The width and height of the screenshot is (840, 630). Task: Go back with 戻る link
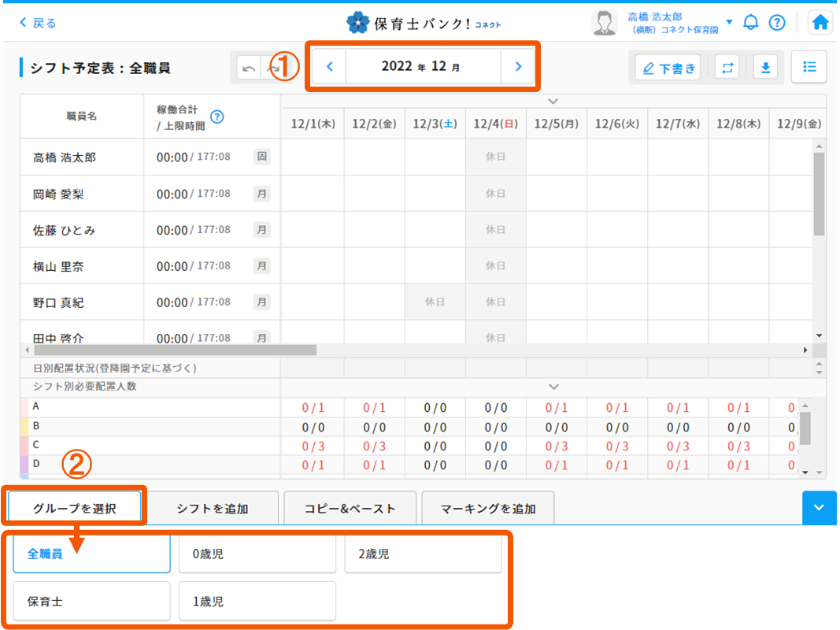(x=38, y=23)
